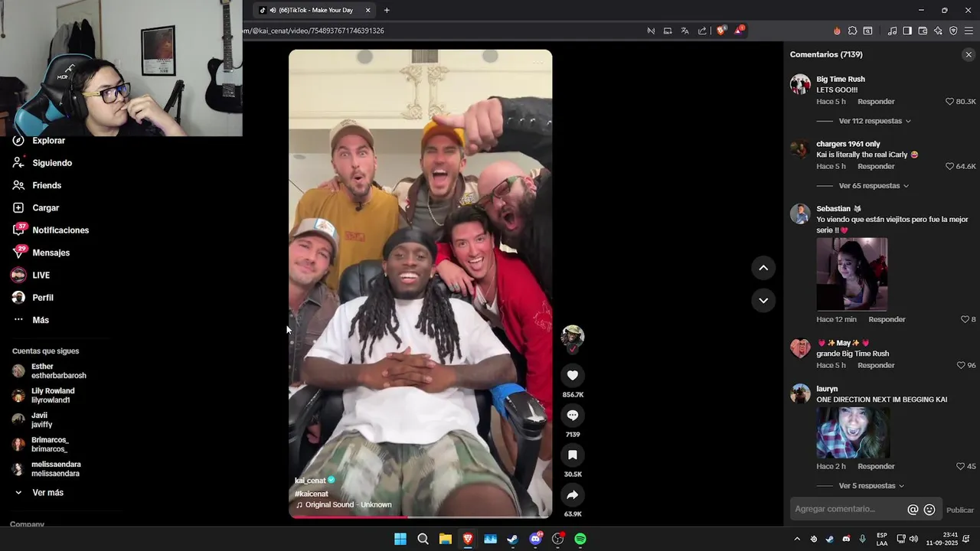Open Brave Rewards triangle icon
This screenshot has height=551, width=980.
[739, 31]
